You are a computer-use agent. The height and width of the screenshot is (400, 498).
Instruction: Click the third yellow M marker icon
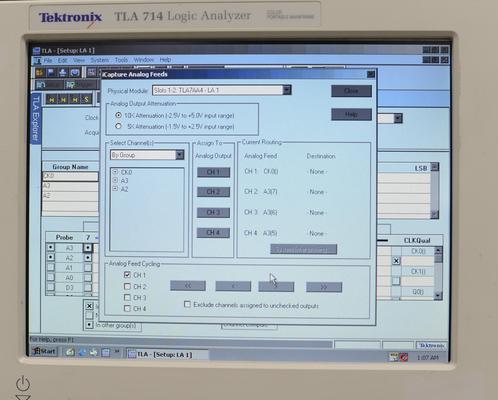click(x=75, y=99)
